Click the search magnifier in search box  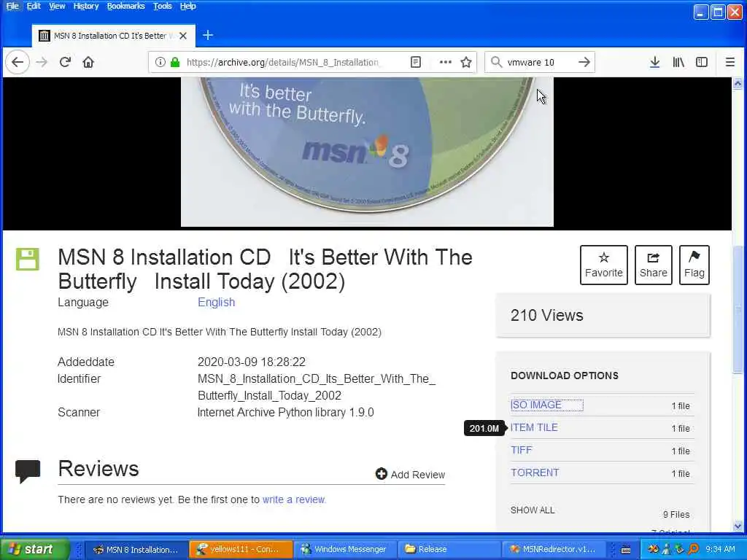496,62
